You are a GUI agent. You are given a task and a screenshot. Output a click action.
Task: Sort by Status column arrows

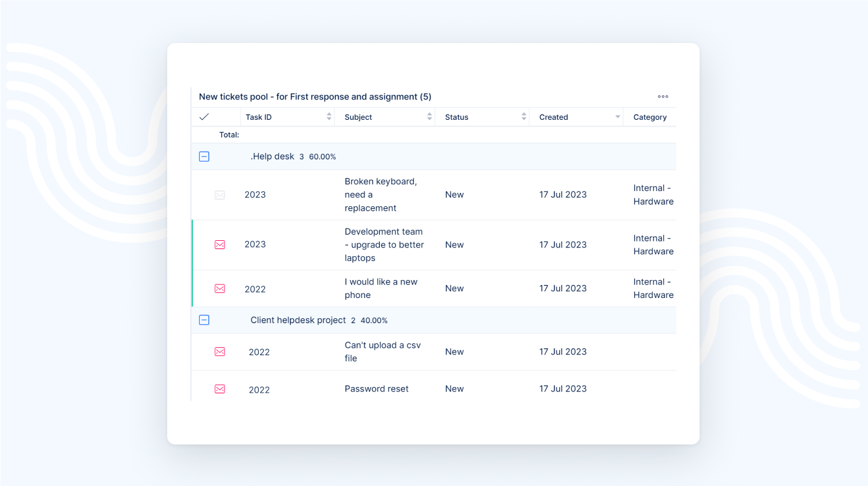coord(524,117)
